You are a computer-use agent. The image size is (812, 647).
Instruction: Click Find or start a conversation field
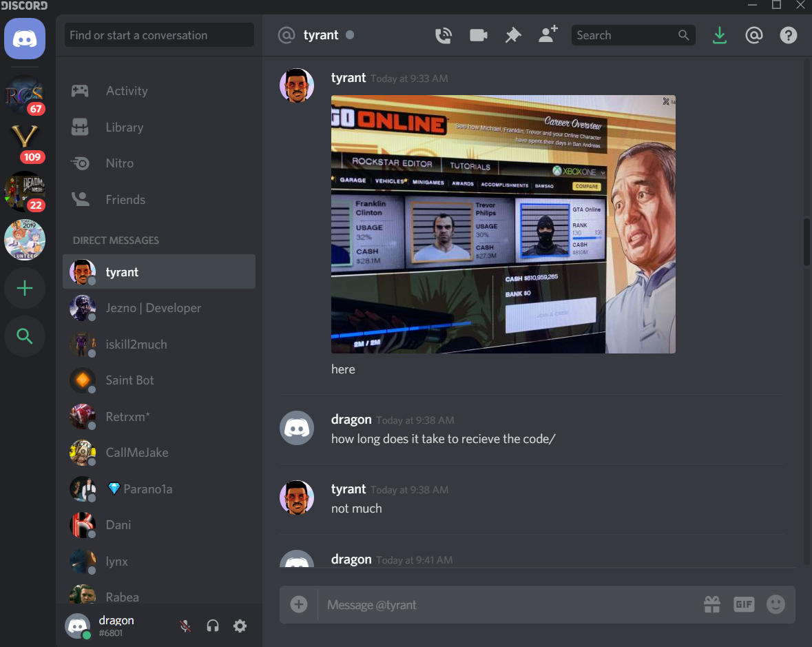pyautogui.click(x=159, y=35)
